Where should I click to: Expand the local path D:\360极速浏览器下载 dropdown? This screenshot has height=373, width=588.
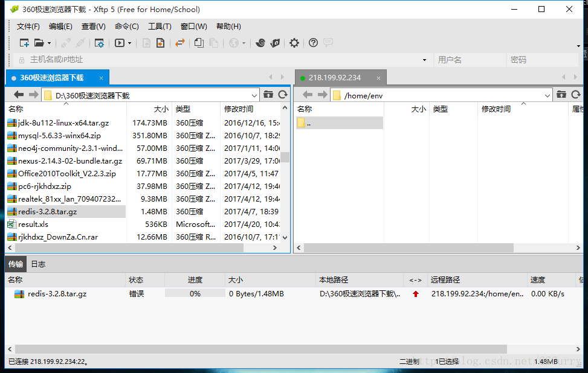coord(254,96)
